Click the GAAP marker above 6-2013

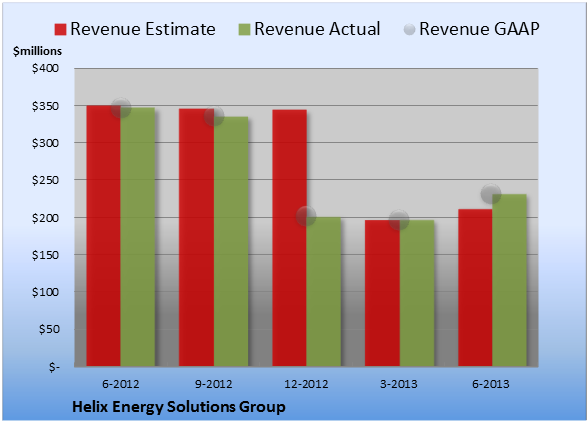pos(491,194)
